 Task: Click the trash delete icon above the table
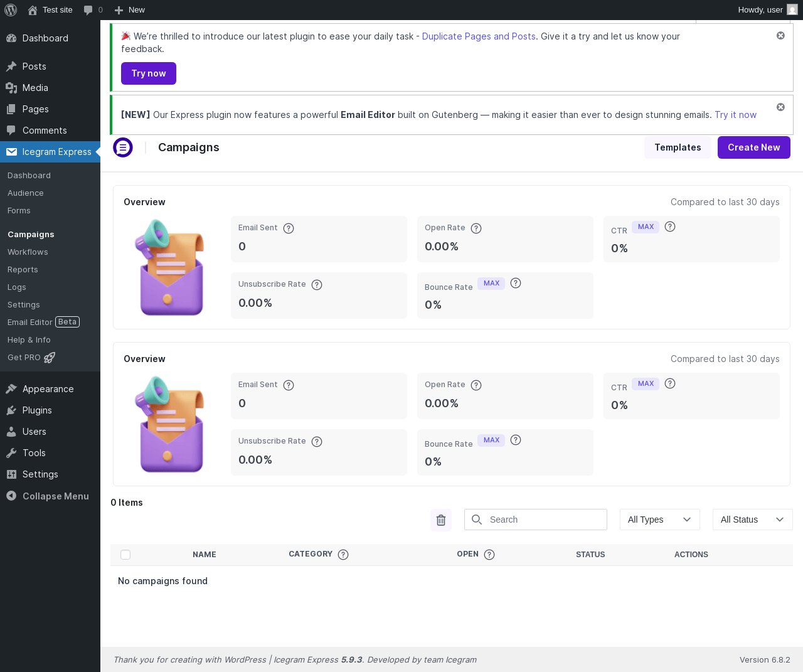(441, 520)
